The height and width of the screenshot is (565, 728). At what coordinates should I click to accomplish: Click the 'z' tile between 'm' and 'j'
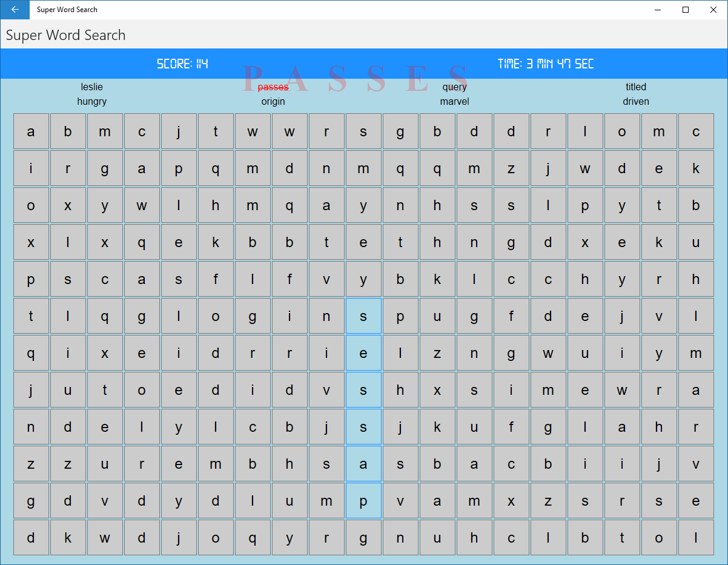click(x=511, y=168)
